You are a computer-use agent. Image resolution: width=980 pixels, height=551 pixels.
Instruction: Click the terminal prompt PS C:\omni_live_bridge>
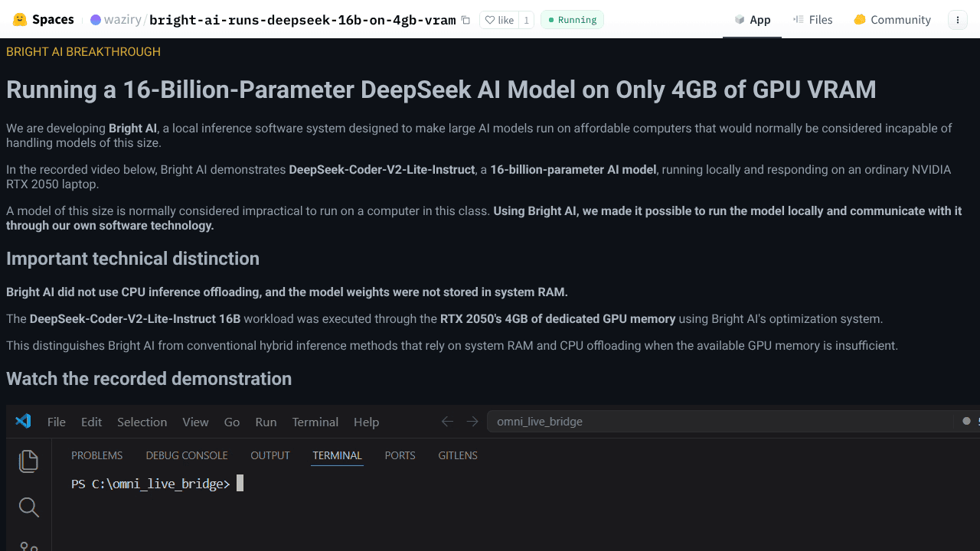click(150, 484)
